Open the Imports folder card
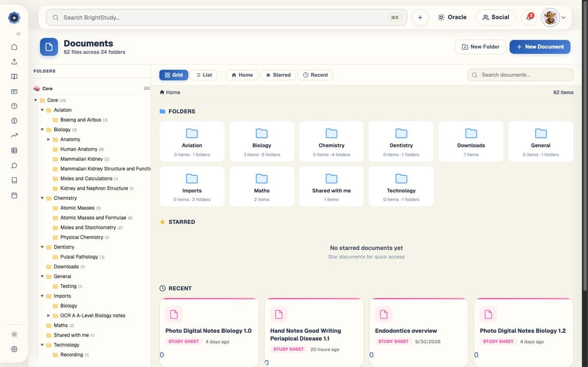 coord(192,186)
